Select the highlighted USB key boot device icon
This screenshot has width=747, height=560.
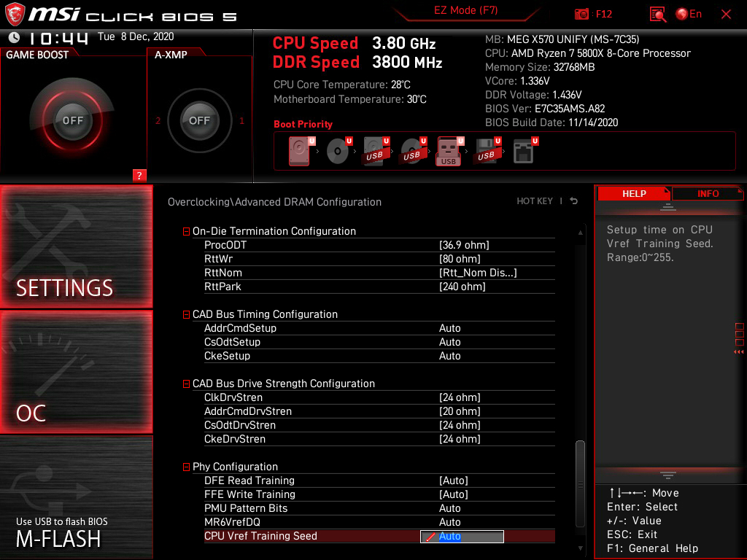(449, 152)
